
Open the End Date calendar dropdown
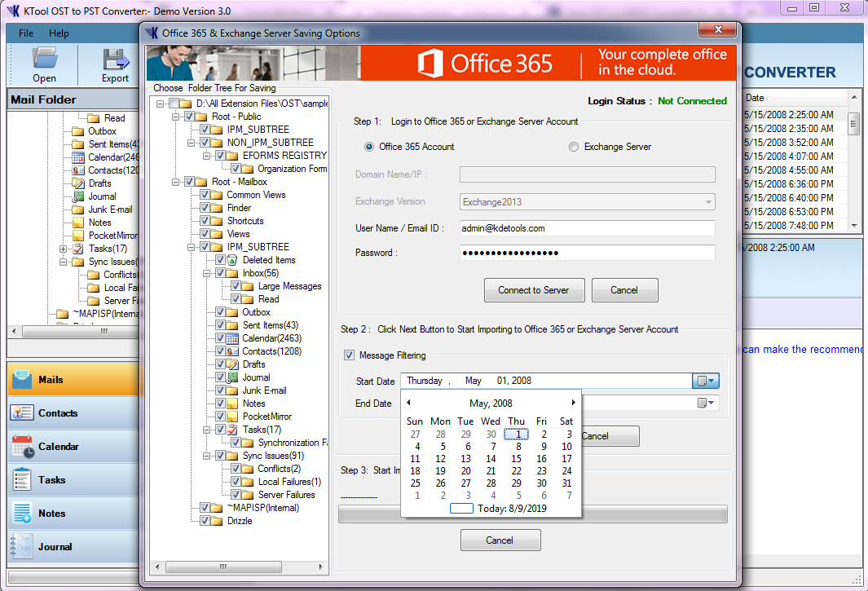[706, 404]
